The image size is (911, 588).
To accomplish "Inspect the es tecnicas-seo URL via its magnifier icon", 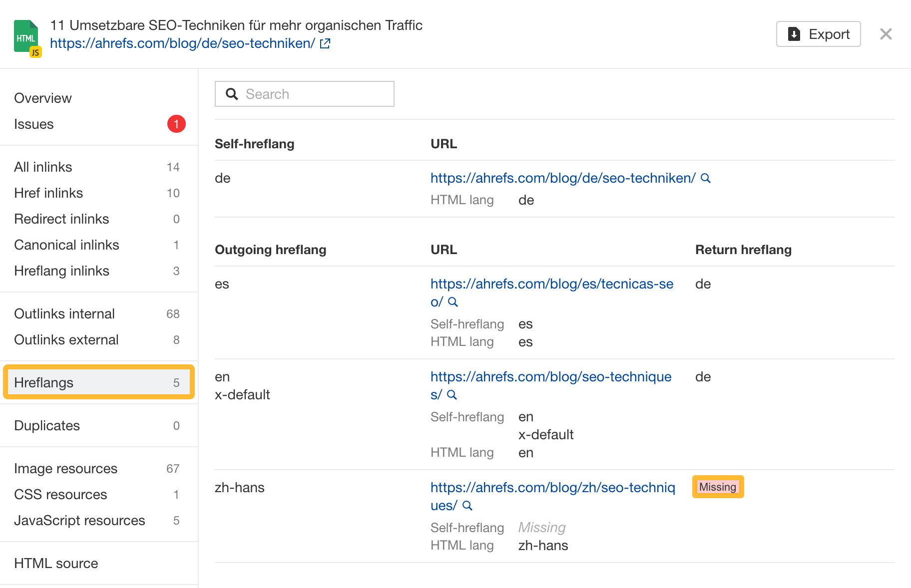I will (x=453, y=302).
